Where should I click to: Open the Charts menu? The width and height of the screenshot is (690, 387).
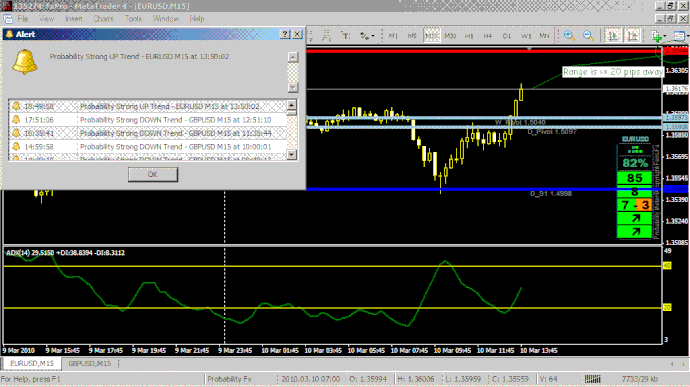point(103,18)
